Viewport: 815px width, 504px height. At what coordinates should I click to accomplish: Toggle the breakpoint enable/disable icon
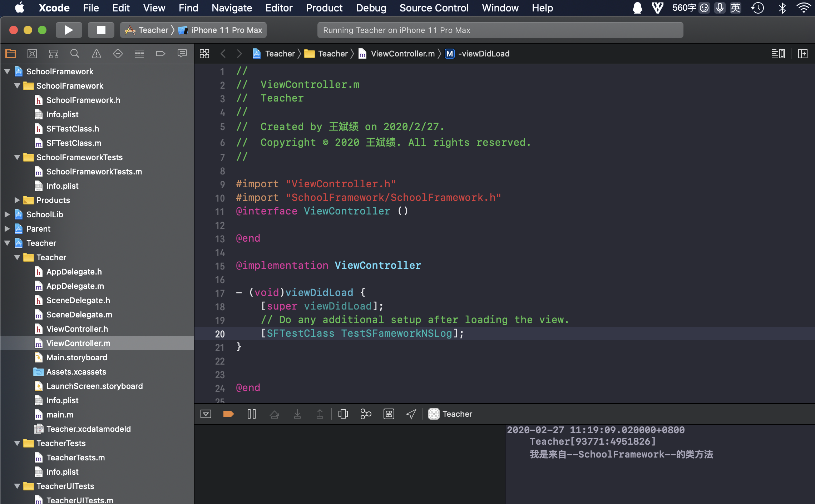228,414
